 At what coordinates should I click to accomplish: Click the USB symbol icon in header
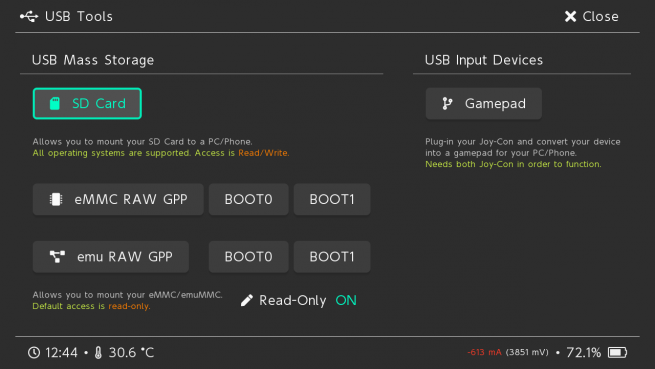tap(29, 16)
